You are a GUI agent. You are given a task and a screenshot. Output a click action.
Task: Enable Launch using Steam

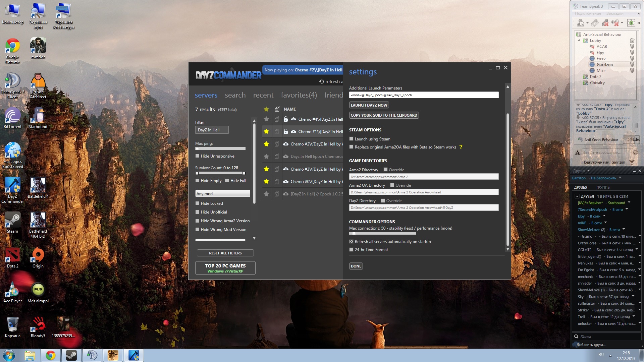[351, 138]
